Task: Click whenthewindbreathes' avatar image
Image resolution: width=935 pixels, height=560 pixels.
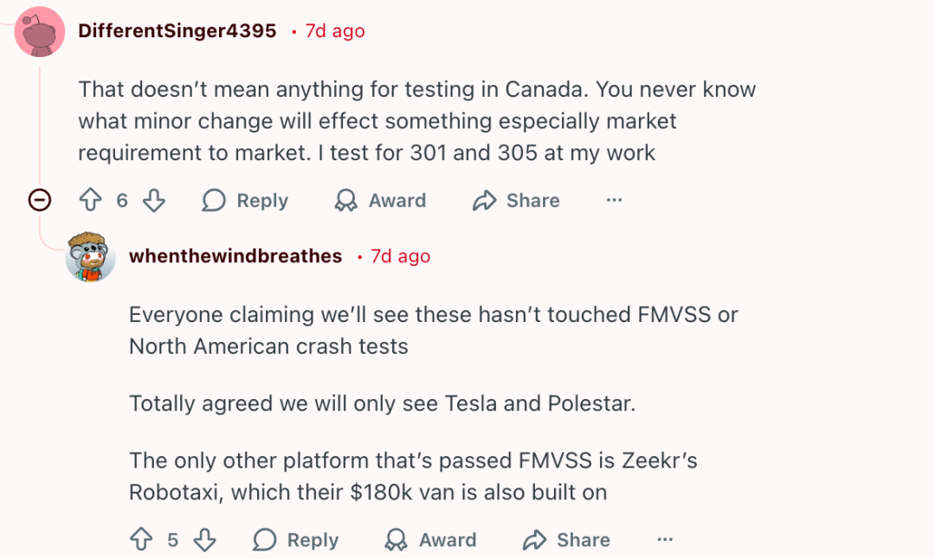Action: [90, 256]
